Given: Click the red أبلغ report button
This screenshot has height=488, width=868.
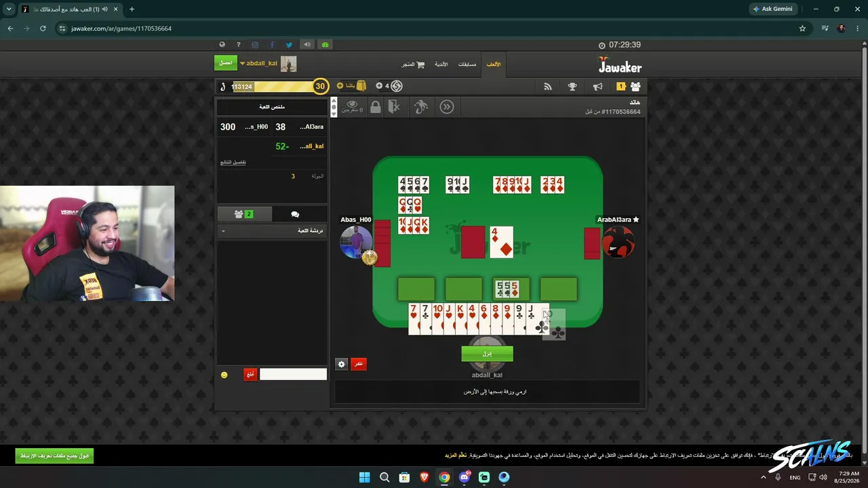Looking at the screenshot, I should click(250, 374).
